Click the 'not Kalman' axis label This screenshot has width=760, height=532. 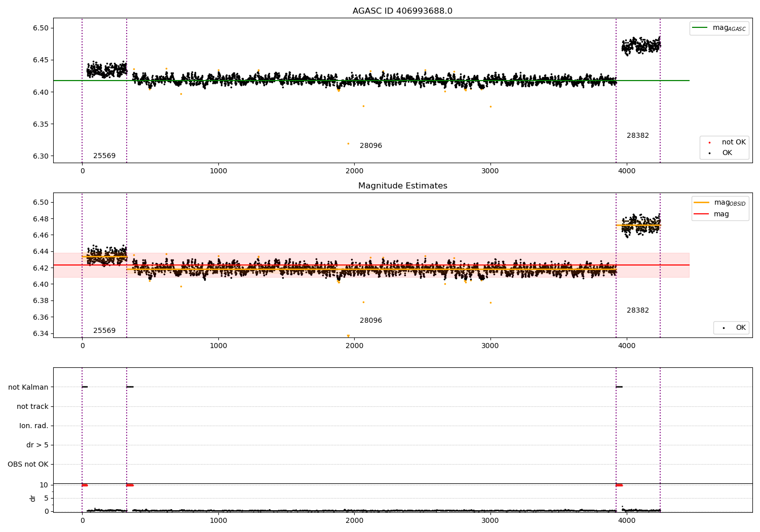point(28,388)
